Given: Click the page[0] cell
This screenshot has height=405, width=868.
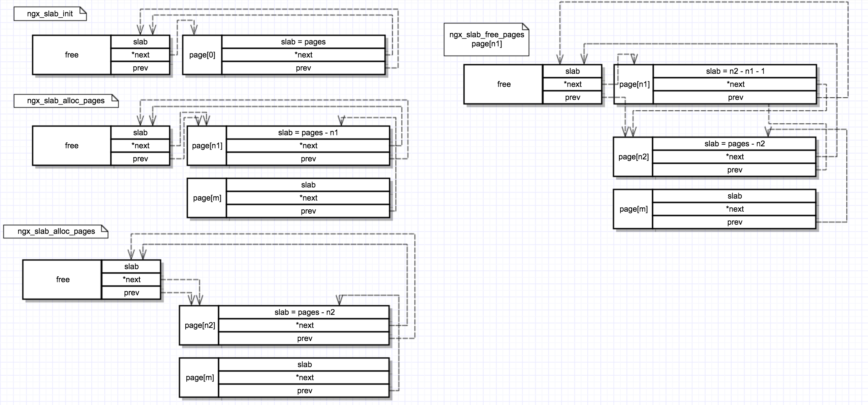Looking at the screenshot, I should pos(202,55).
